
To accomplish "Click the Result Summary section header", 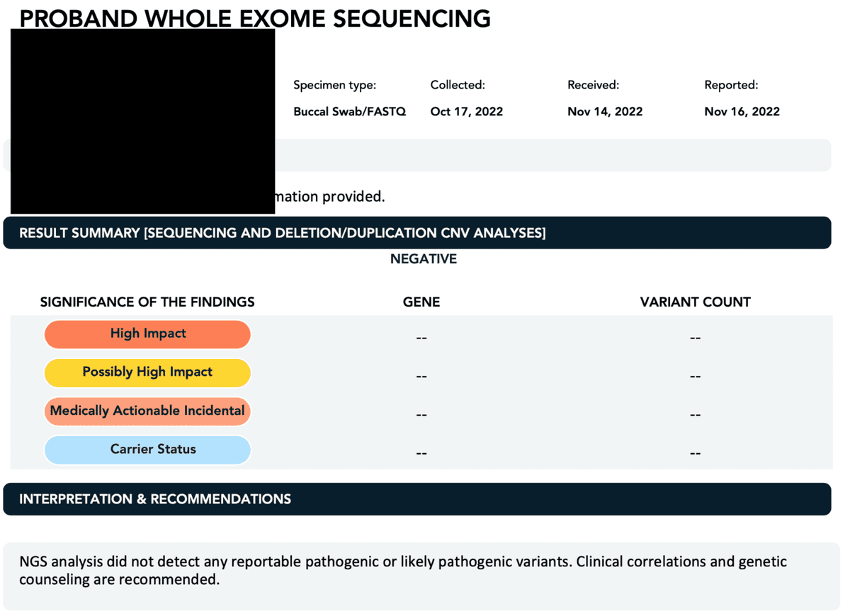I will pos(282,233).
